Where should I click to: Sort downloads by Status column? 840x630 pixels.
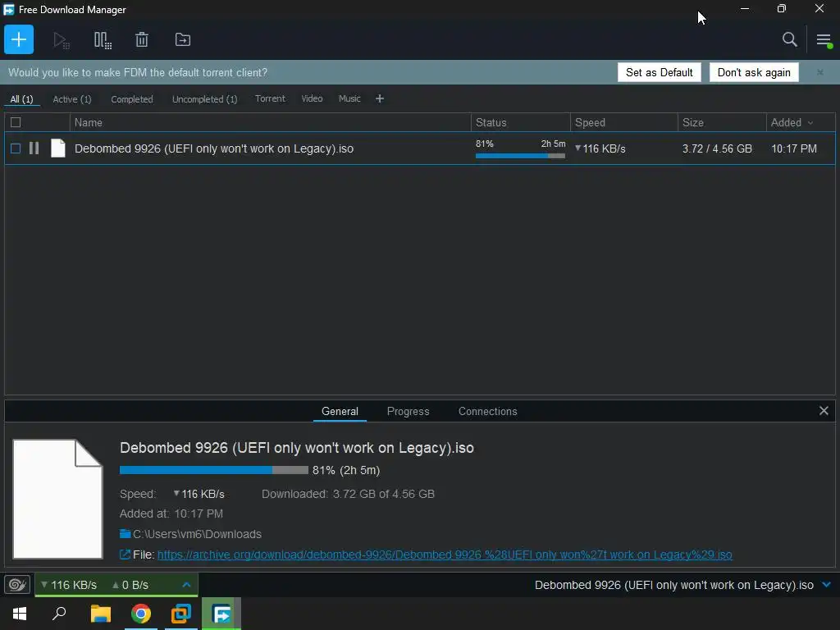520,123
